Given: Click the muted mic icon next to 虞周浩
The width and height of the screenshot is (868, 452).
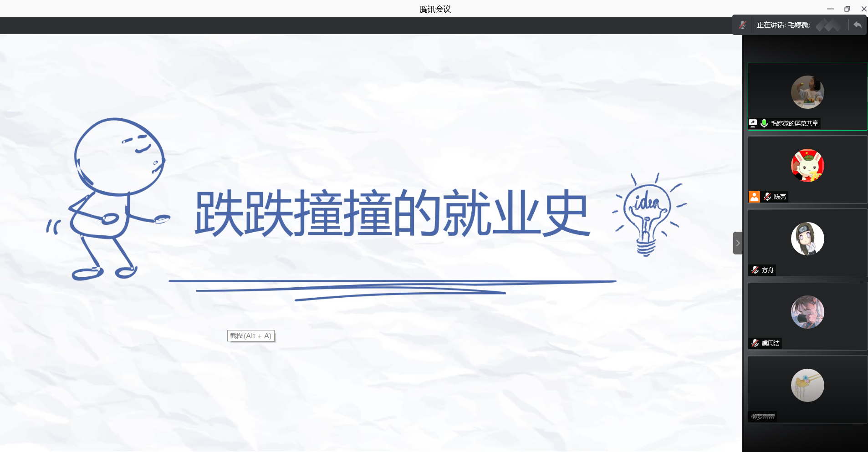Looking at the screenshot, I should [755, 343].
